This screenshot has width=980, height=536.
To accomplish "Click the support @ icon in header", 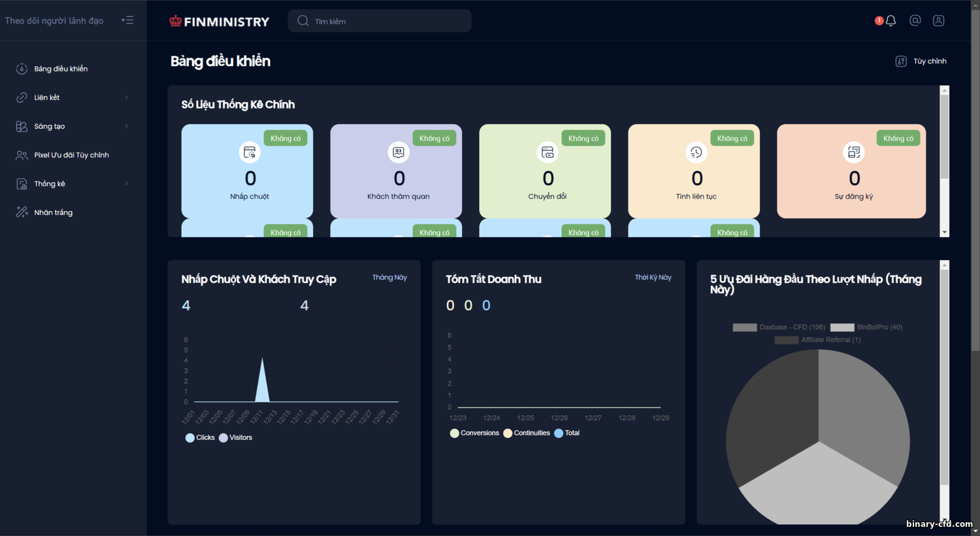I will coord(915,20).
